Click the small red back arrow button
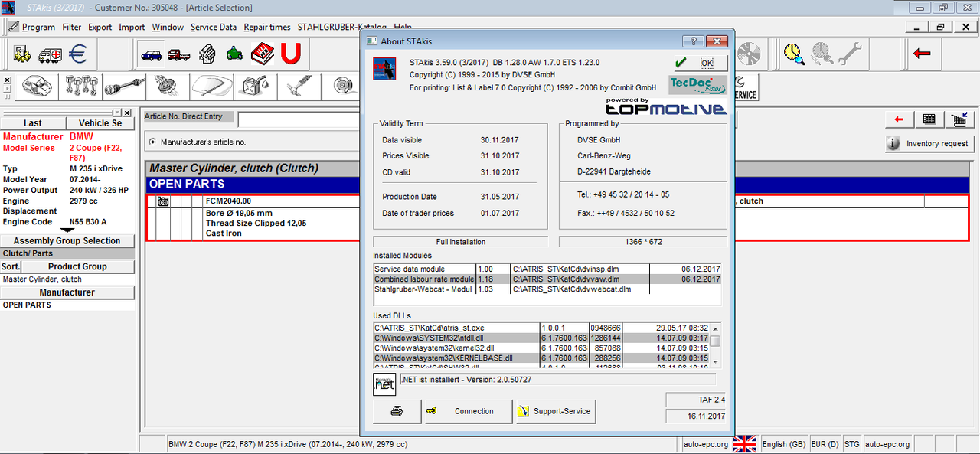 click(900, 119)
